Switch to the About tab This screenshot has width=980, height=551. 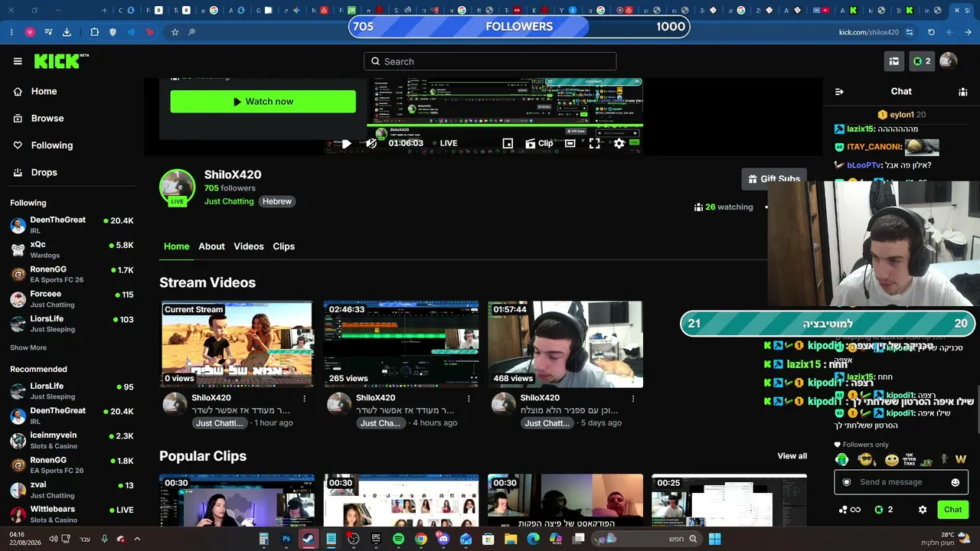(211, 246)
